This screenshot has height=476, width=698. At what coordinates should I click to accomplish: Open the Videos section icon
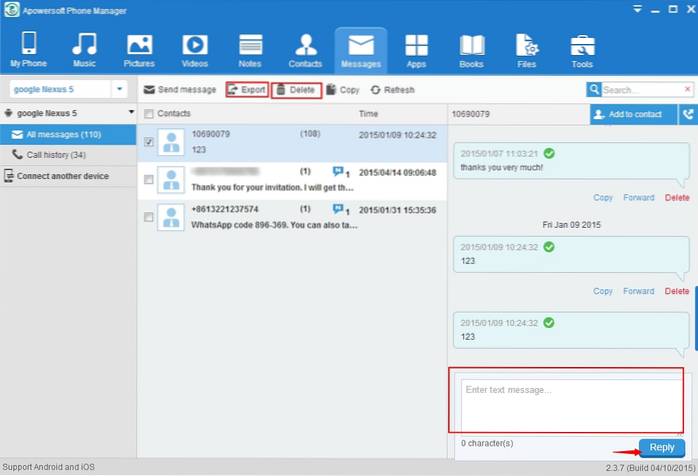coord(195,46)
